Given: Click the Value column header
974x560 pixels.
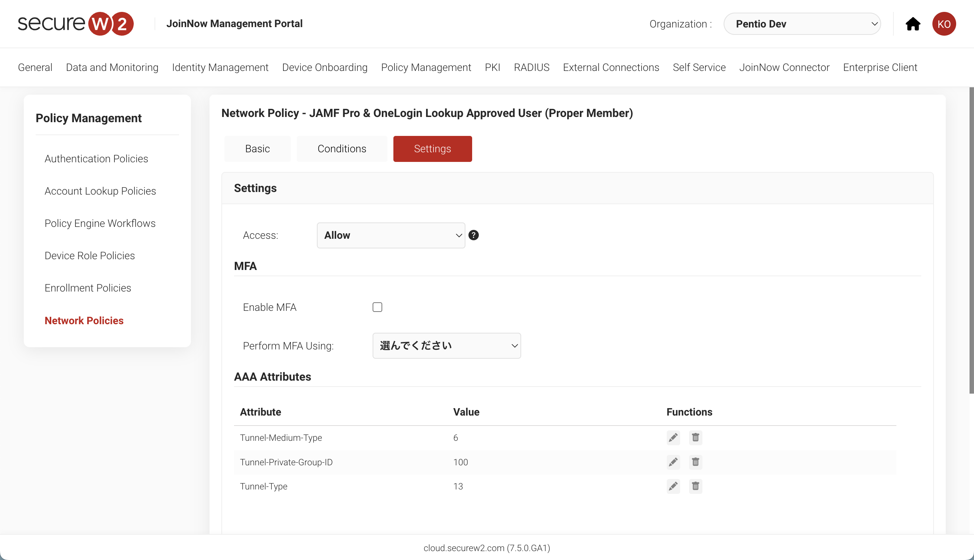Looking at the screenshot, I should click(x=466, y=412).
